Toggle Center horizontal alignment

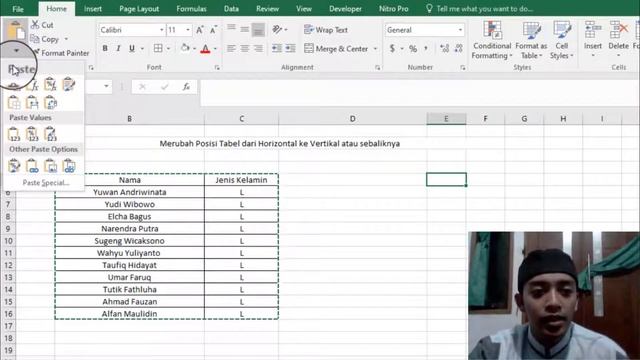coord(245,49)
